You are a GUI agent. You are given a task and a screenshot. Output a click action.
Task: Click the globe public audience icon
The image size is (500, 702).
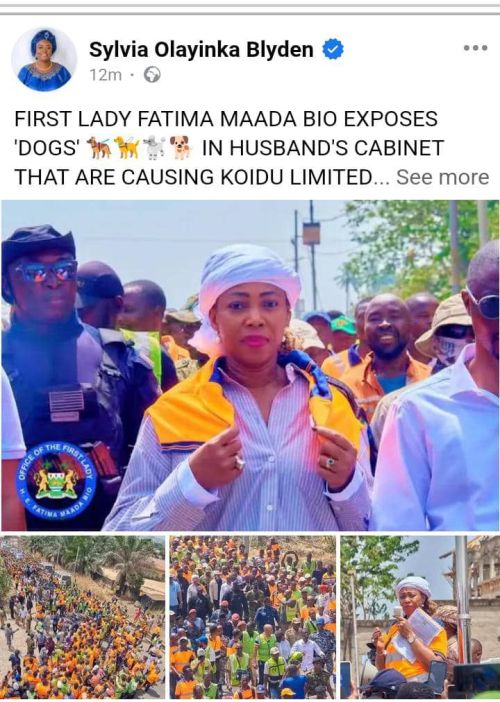tap(152, 75)
